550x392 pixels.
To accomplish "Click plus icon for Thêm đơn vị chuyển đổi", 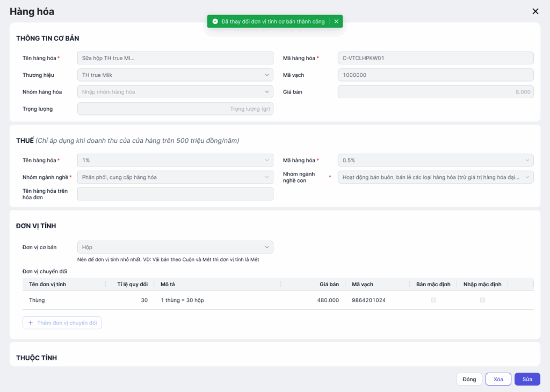I will point(31,323).
